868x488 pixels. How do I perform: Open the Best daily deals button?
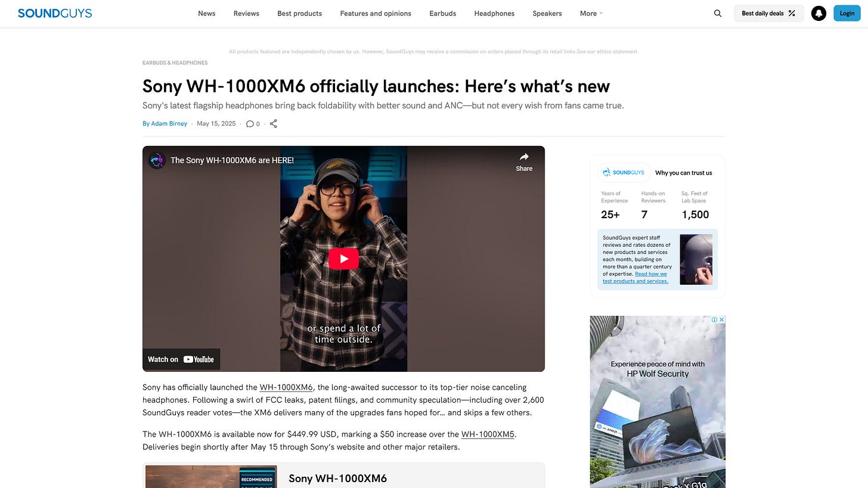click(768, 13)
